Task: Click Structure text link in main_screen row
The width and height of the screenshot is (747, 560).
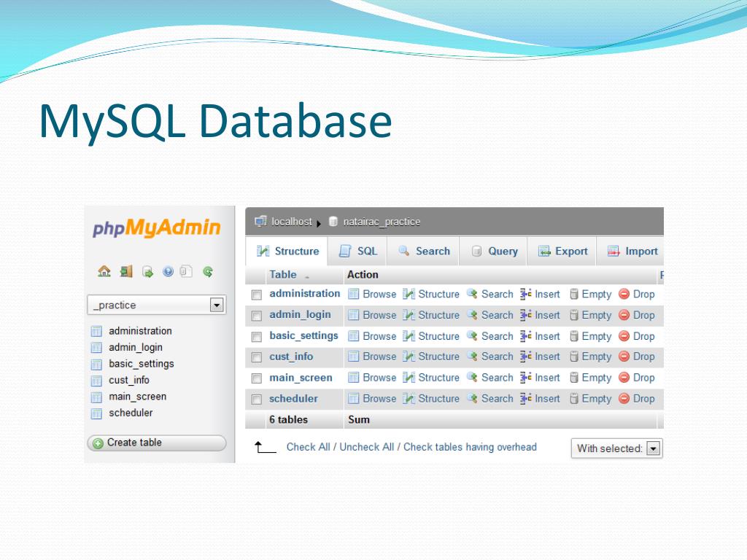Action: point(438,378)
